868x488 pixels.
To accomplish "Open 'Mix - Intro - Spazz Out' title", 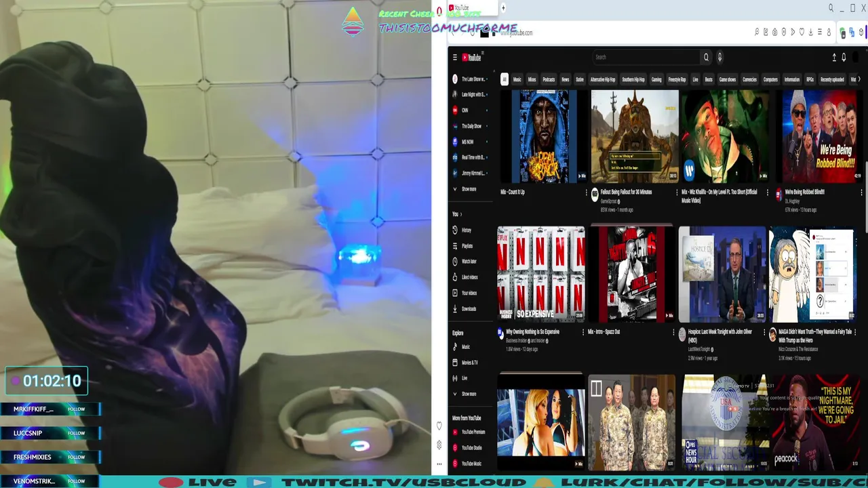I will click(x=604, y=332).
